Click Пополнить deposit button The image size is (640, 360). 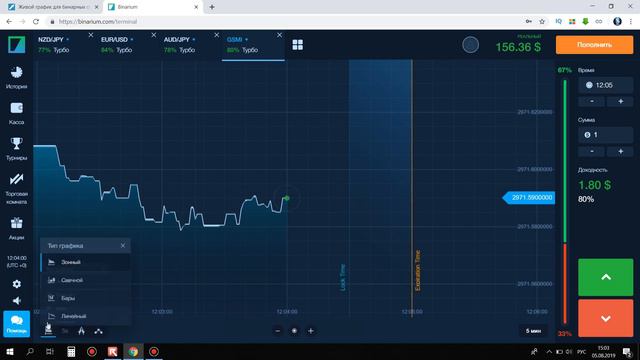coord(594,44)
